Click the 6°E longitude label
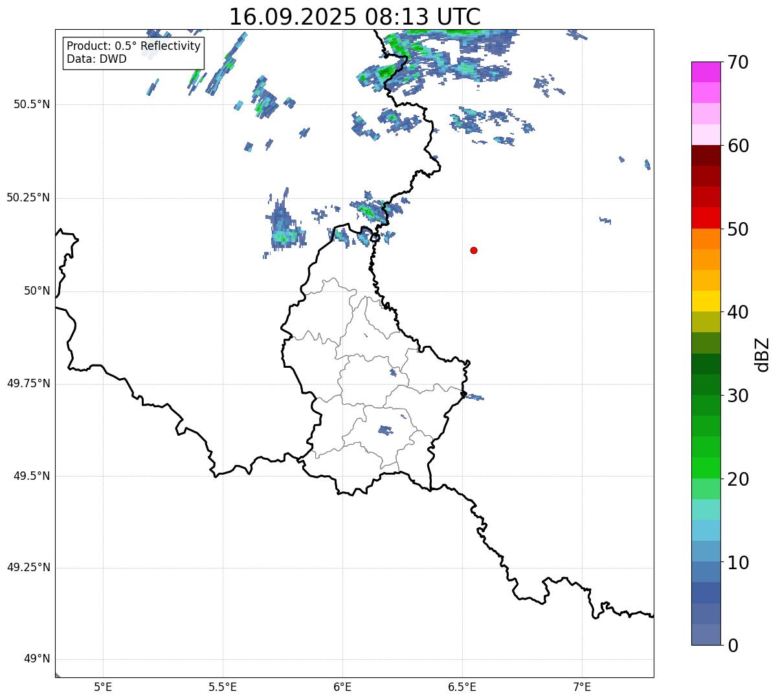This screenshot has height=700, width=778. 342,686
